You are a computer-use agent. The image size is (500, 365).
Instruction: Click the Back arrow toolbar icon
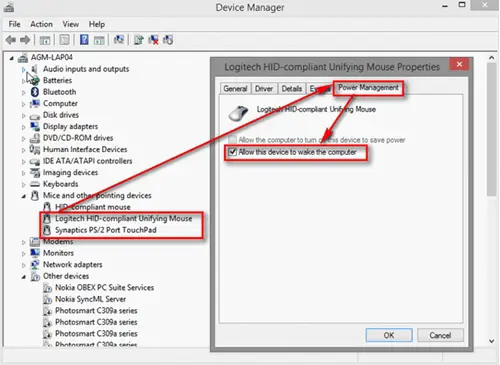click(11, 40)
